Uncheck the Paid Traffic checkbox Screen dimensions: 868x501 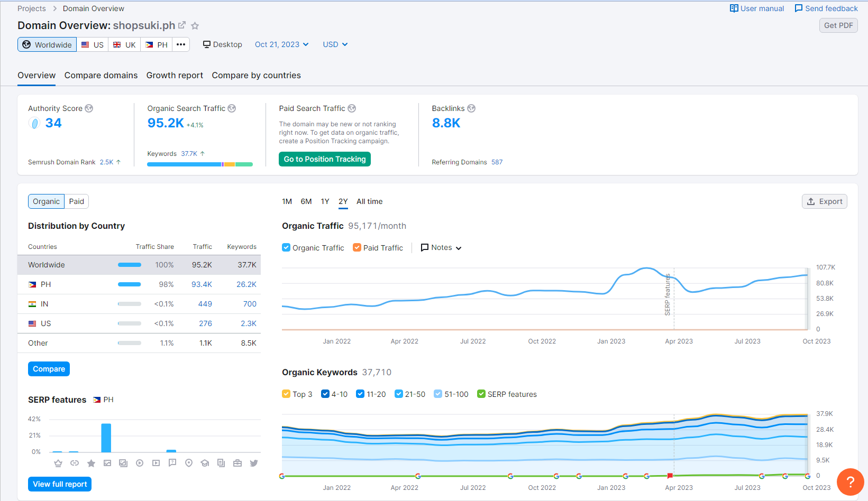coord(357,247)
